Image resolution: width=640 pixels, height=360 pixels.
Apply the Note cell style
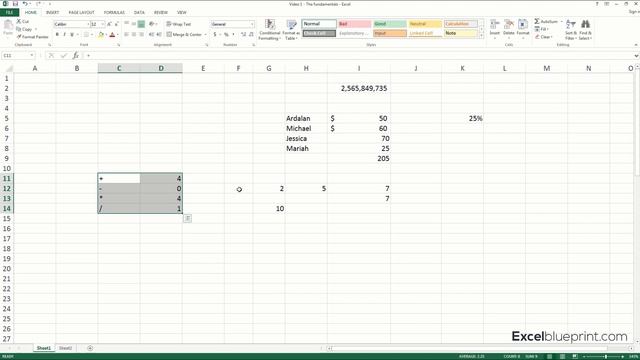[x=460, y=33]
